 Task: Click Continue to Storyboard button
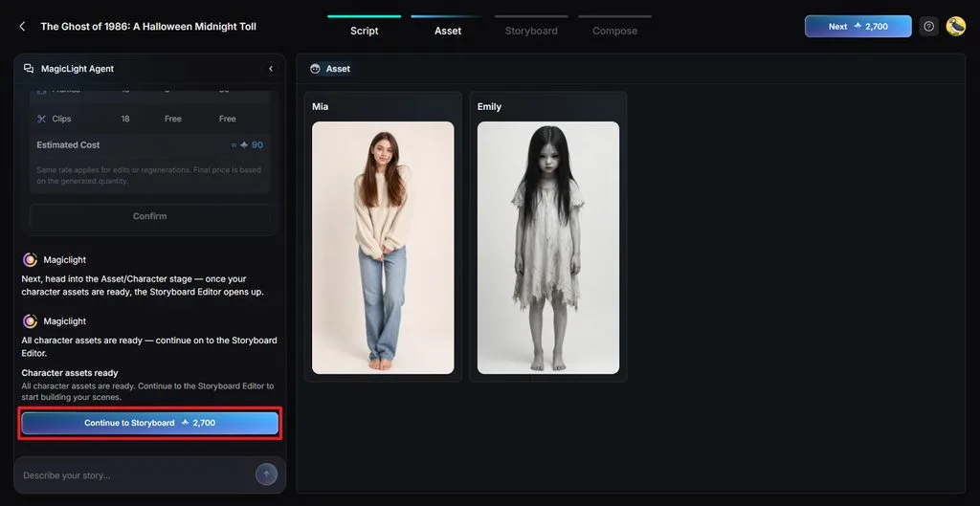[150, 423]
